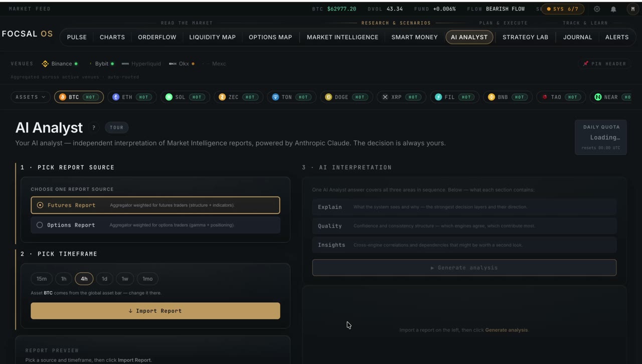Click the pin icon in Pin Header
The width and height of the screenshot is (642, 364).
point(585,64)
